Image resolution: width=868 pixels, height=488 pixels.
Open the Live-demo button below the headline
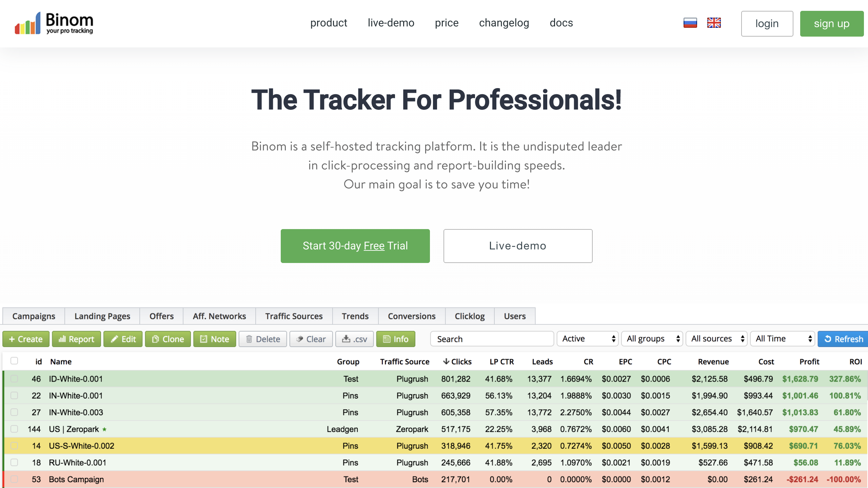tap(518, 246)
